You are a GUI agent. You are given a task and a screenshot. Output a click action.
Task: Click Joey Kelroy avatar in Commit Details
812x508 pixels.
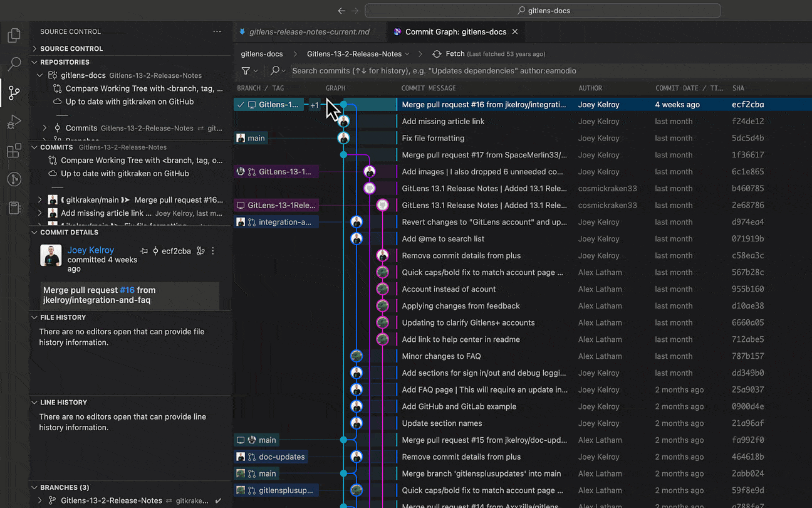(x=51, y=256)
